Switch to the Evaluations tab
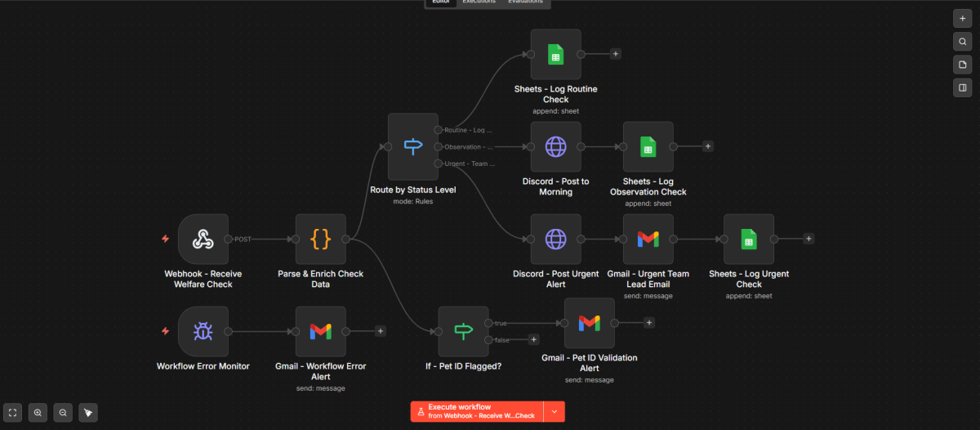 tap(525, 2)
